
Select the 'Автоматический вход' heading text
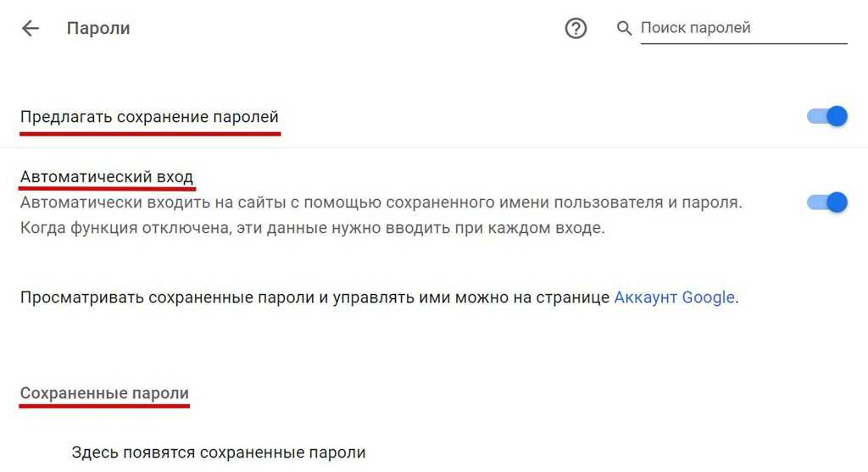(x=107, y=177)
